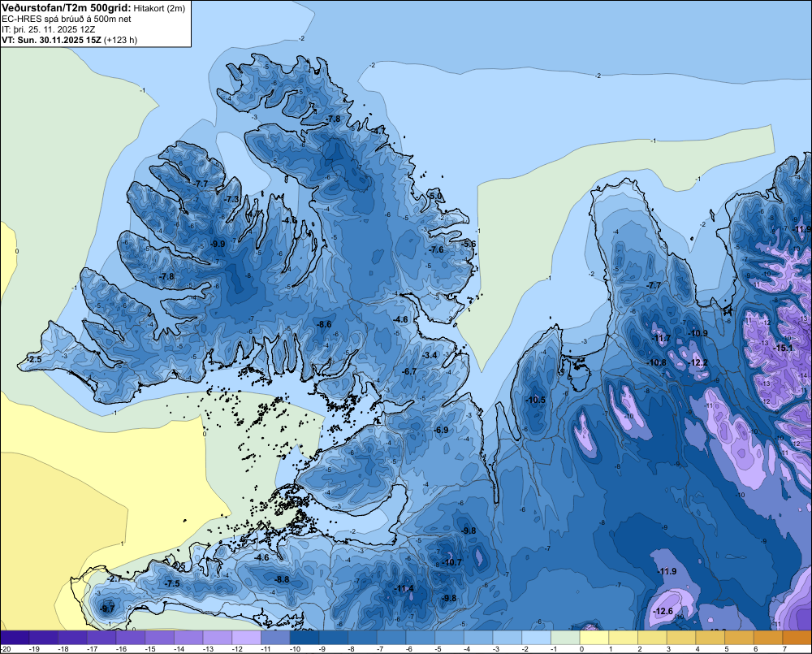
Task: Click the -12.2 temperature label
Action: [698, 363]
